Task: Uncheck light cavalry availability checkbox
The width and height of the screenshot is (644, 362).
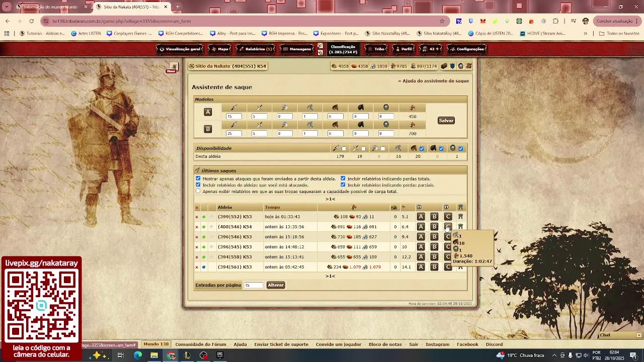Action: click(422, 148)
